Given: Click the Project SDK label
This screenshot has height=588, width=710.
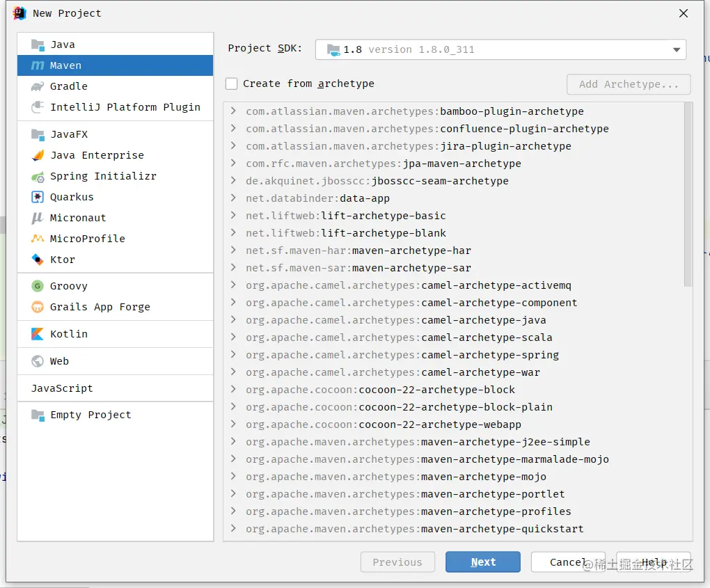Looking at the screenshot, I should pos(265,49).
